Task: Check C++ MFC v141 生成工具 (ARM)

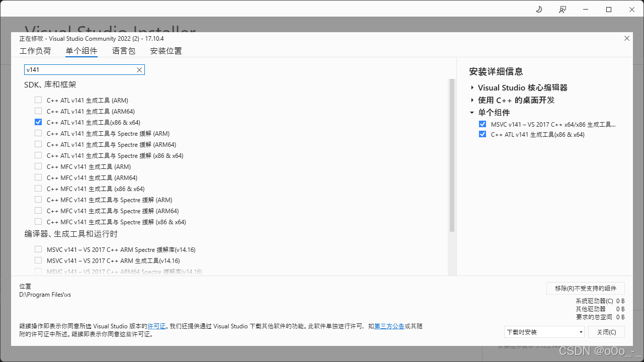Action: (x=38, y=166)
